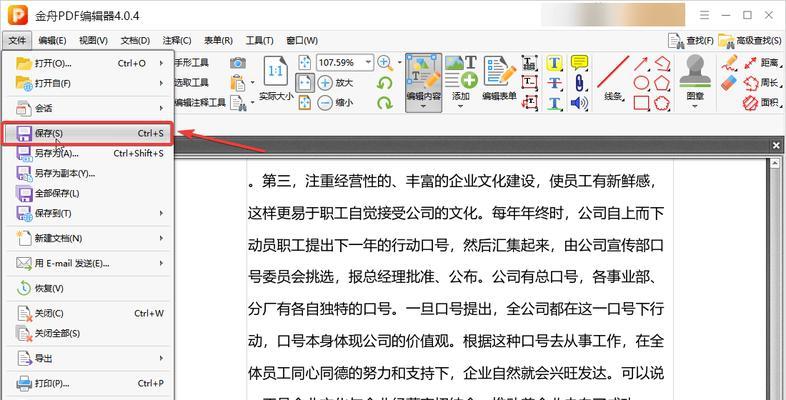Click the 添加 add content button

461,83
